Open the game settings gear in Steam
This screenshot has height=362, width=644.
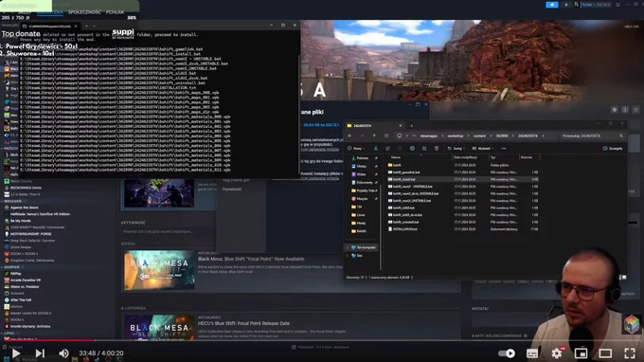click(x=615, y=110)
